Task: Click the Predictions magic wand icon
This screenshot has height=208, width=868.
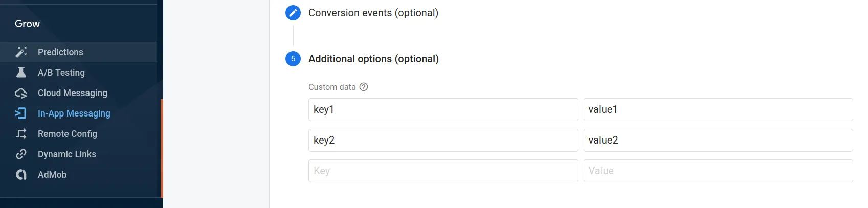Action: tap(21, 52)
